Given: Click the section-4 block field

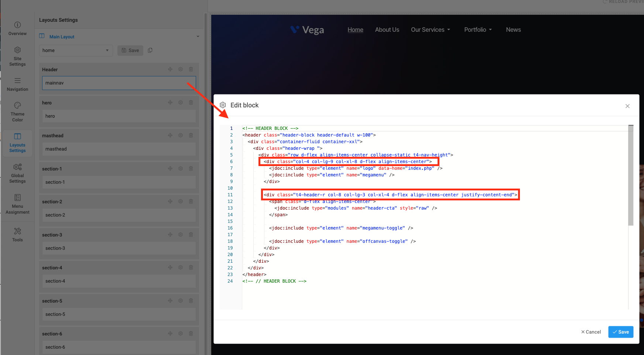Looking at the screenshot, I should coord(119,281).
